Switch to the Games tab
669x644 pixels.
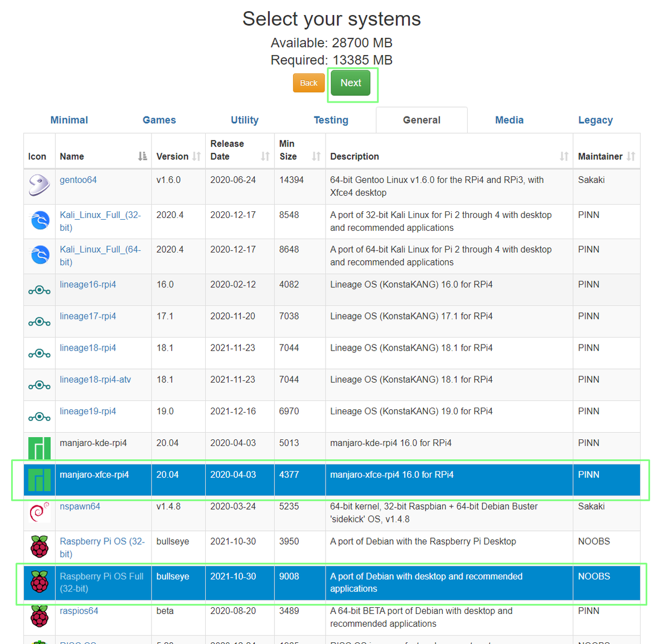(x=159, y=120)
